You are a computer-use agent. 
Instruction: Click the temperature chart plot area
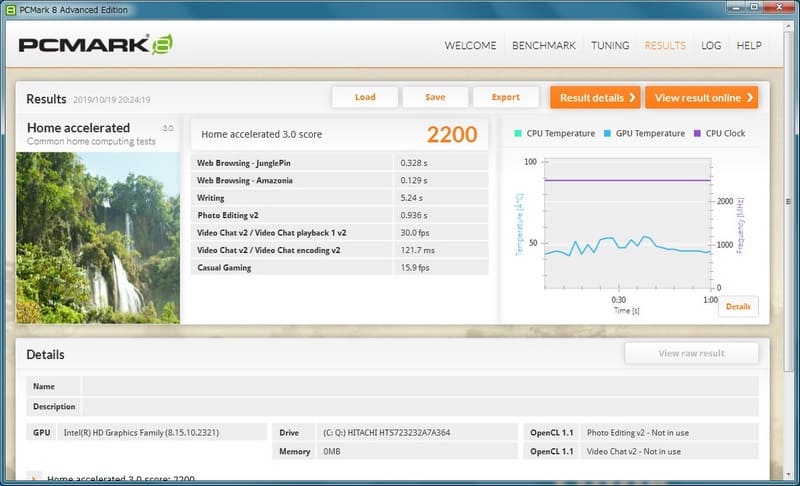627,223
